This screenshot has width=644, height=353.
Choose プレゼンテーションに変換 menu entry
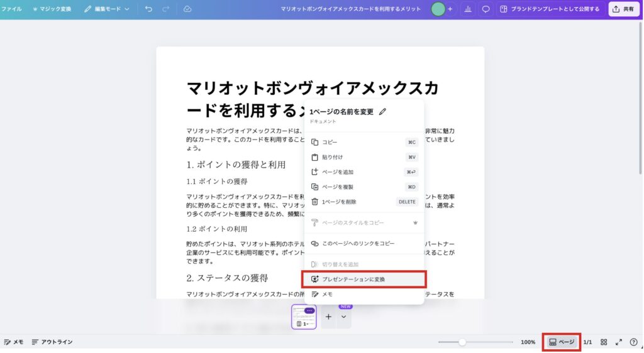coord(364,280)
